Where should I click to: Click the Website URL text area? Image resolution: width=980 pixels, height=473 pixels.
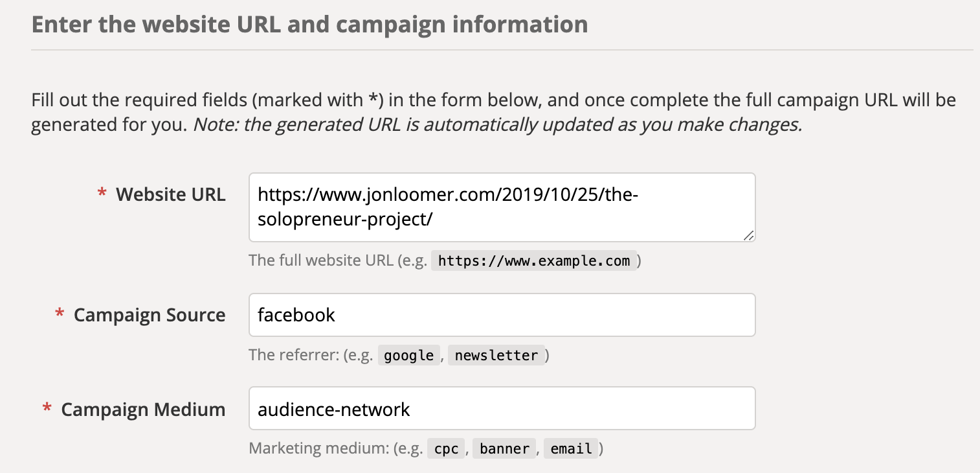pos(502,207)
